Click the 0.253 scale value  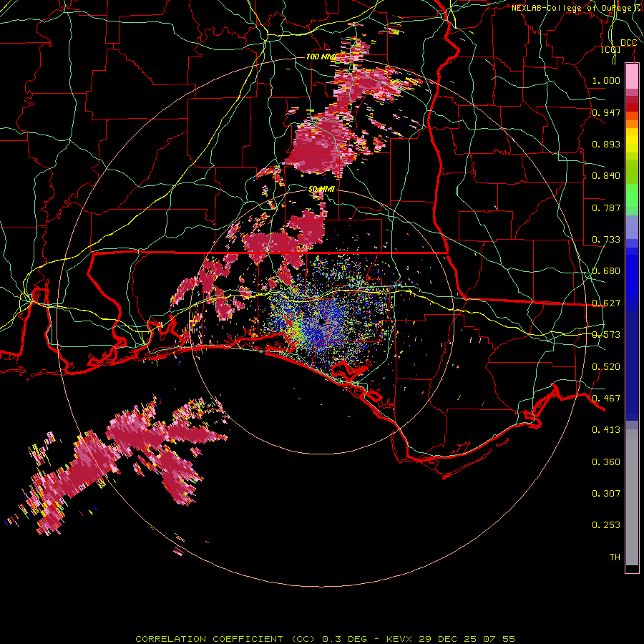click(606, 525)
